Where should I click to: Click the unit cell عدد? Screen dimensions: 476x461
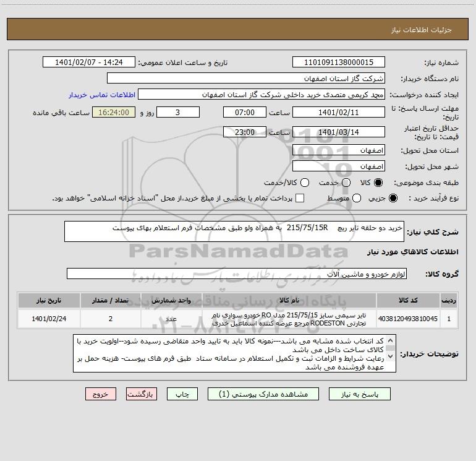[171, 319]
